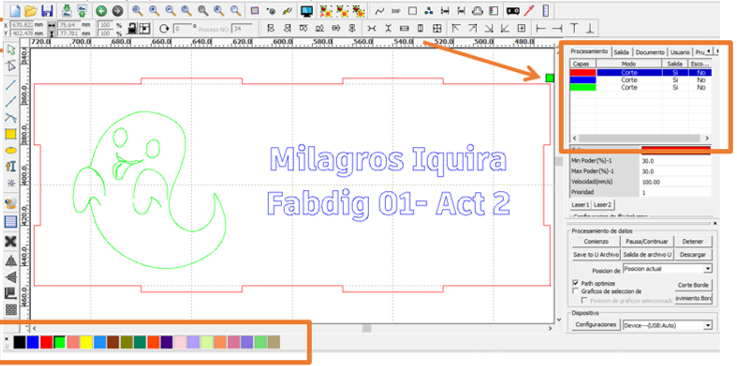Click the Corte Borde button
The height and width of the screenshot is (366, 737).
693,285
